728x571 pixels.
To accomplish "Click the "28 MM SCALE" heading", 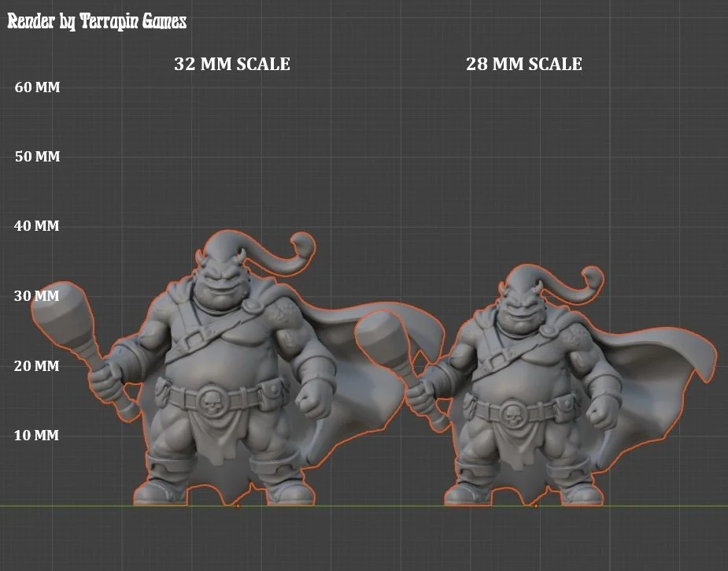I will [x=523, y=64].
